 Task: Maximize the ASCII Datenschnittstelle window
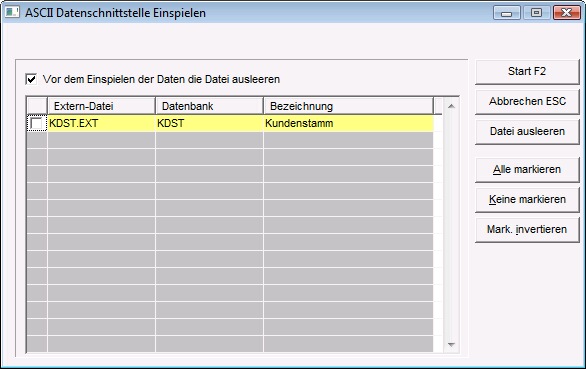click(x=536, y=13)
